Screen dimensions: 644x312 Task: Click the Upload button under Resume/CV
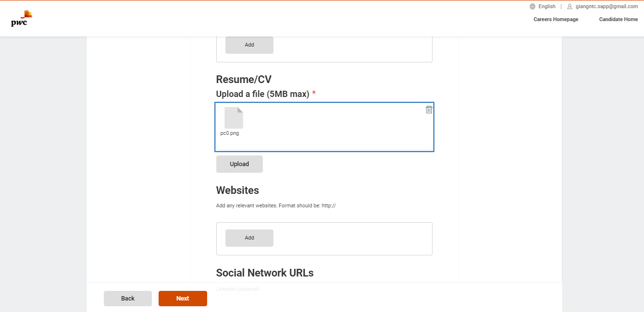[x=239, y=164]
